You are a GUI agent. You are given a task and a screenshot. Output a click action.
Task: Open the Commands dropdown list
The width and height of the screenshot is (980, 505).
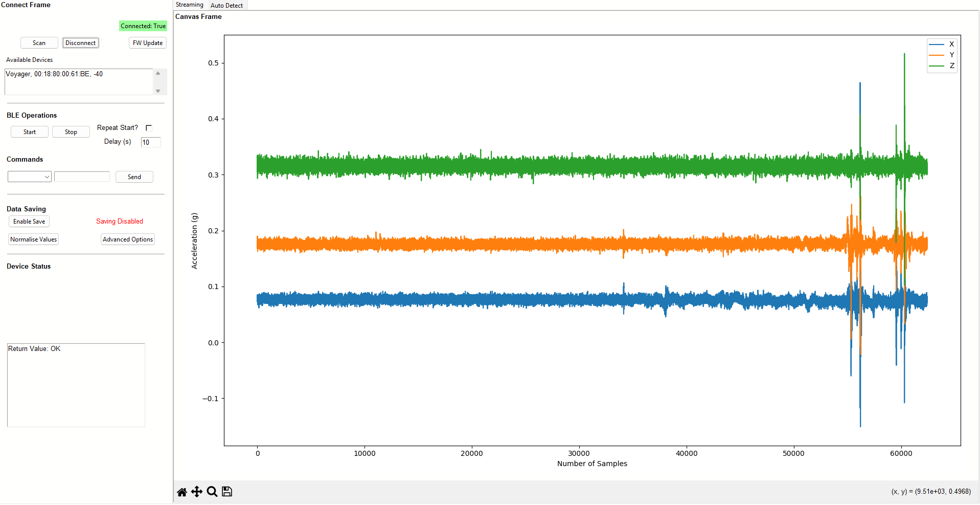30,177
